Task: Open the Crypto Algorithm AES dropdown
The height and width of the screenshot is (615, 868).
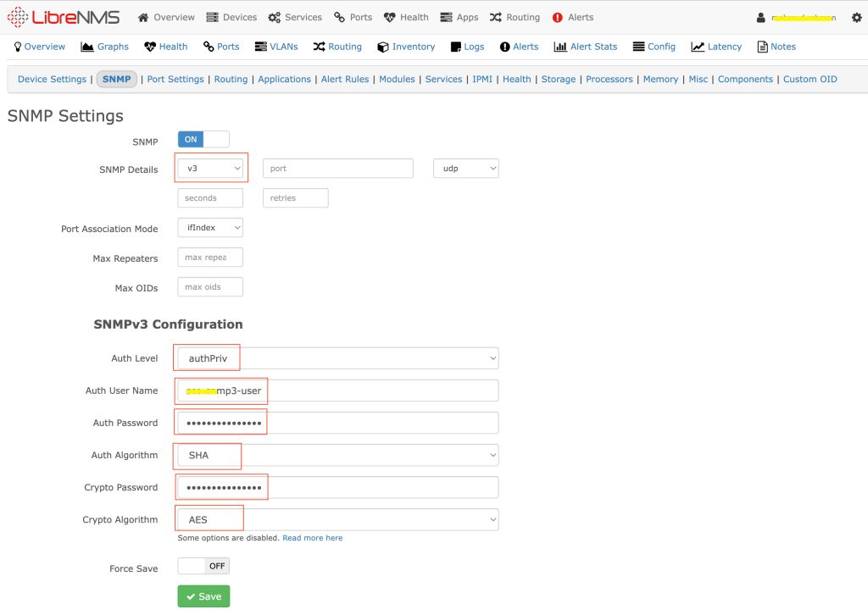Action: 337,519
